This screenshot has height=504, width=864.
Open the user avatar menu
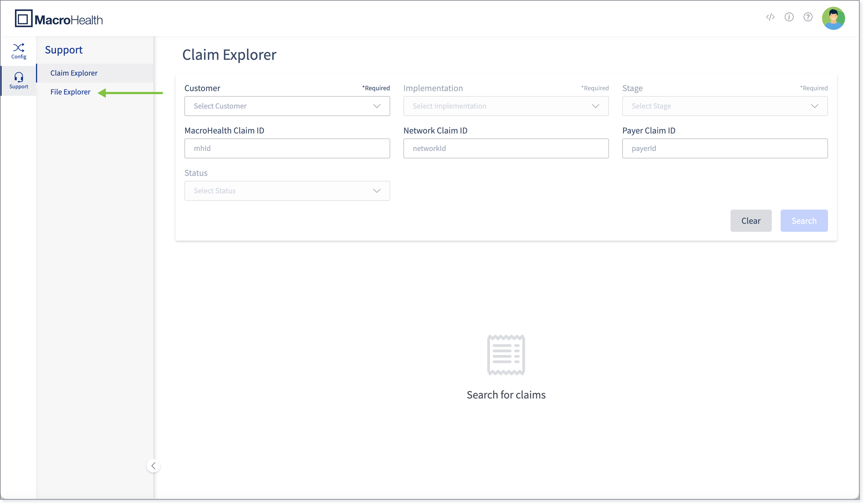pyautogui.click(x=833, y=18)
